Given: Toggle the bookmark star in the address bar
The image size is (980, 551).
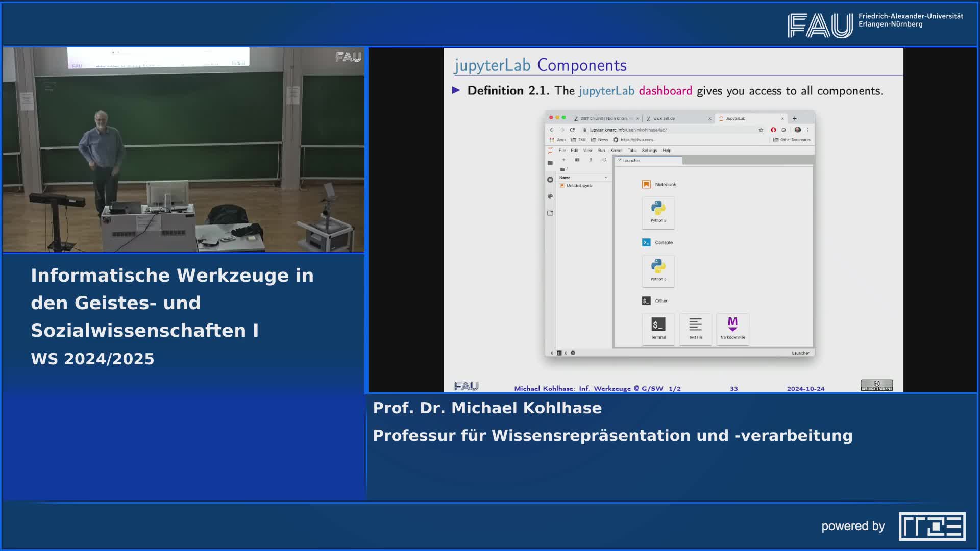Looking at the screenshot, I should tap(761, 130).
